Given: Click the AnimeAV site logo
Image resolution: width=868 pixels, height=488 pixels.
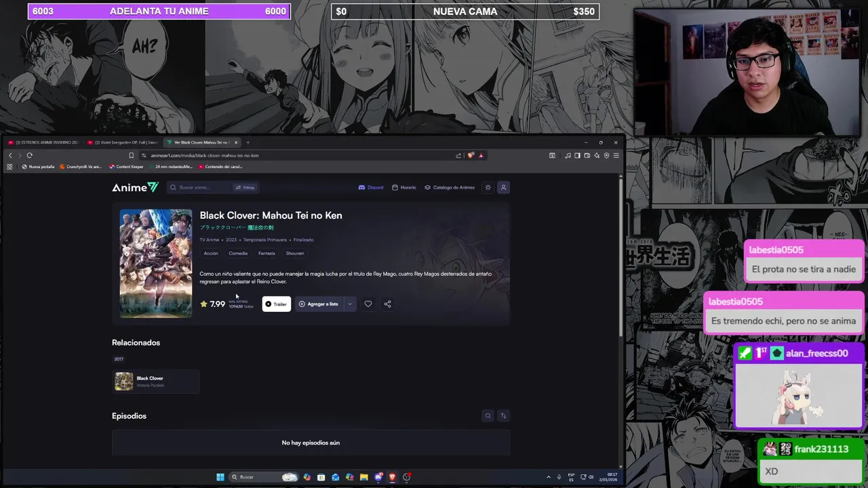Looking at the screenshot, I should tap(135, 188).
